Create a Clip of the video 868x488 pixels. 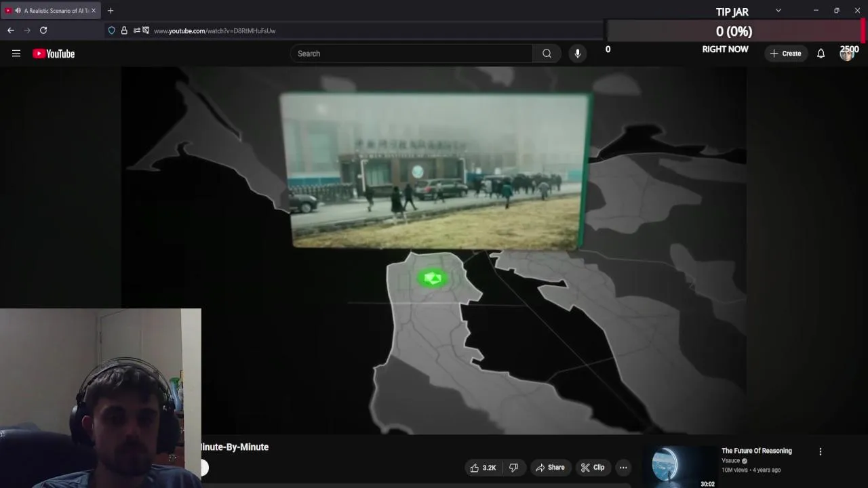[593, 468]
